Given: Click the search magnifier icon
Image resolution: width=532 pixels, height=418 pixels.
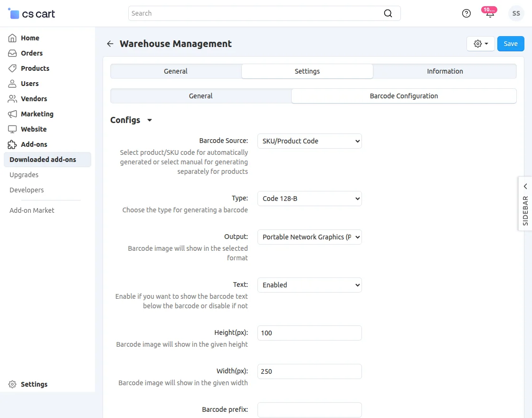Looking at the screenshot, I should pos(388,13).
